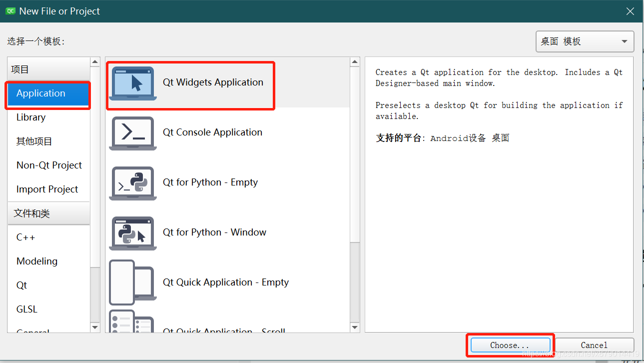The width and height of the screenshot is (644, 363).
Task: Click the Cancel button
Action: (x=594, y=345)
